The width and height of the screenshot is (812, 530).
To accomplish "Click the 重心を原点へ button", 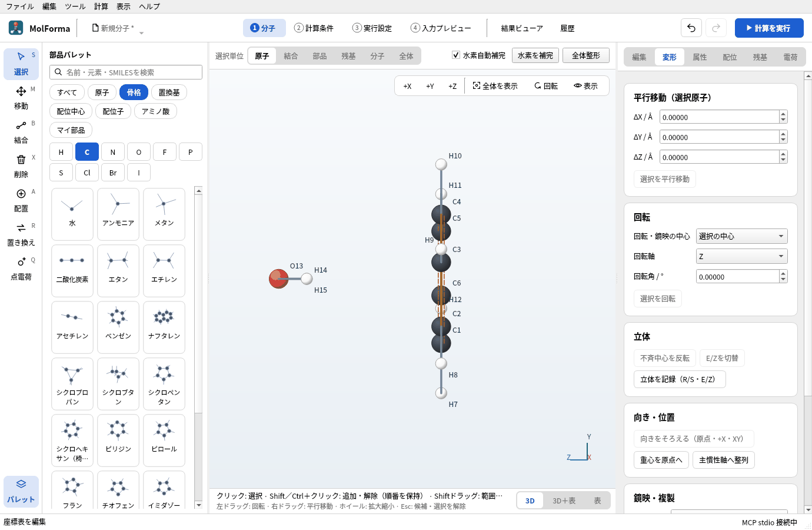I will (x=661, y=460).
